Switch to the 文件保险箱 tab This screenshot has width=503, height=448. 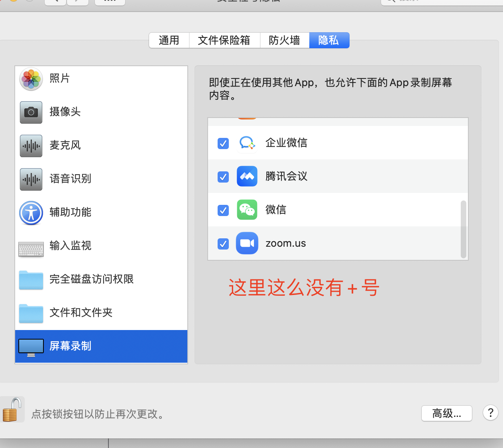click(224, 40)
